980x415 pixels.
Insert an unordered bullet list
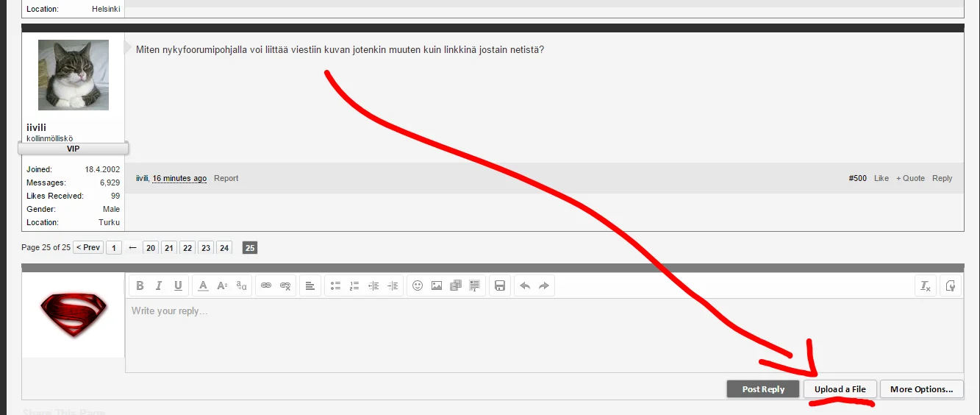(x=335, y=285)
